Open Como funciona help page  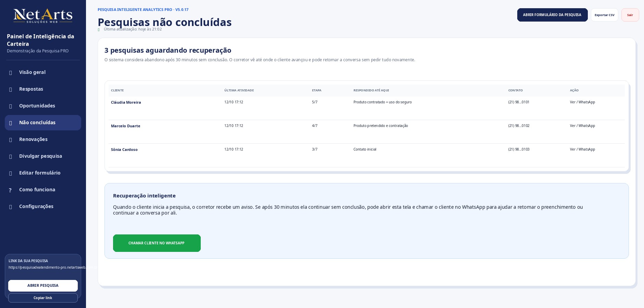click(43, 190)
